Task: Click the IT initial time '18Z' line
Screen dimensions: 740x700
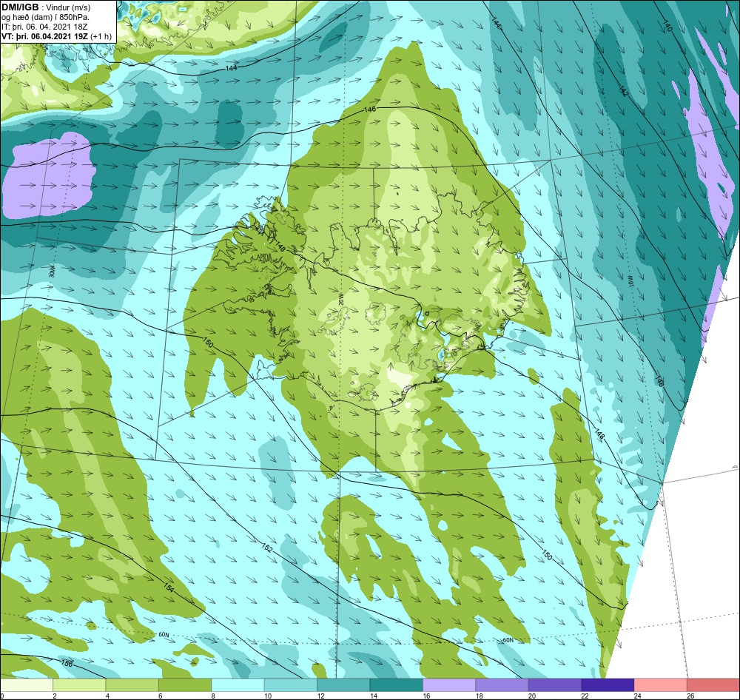Action: (x=45, y=27)
